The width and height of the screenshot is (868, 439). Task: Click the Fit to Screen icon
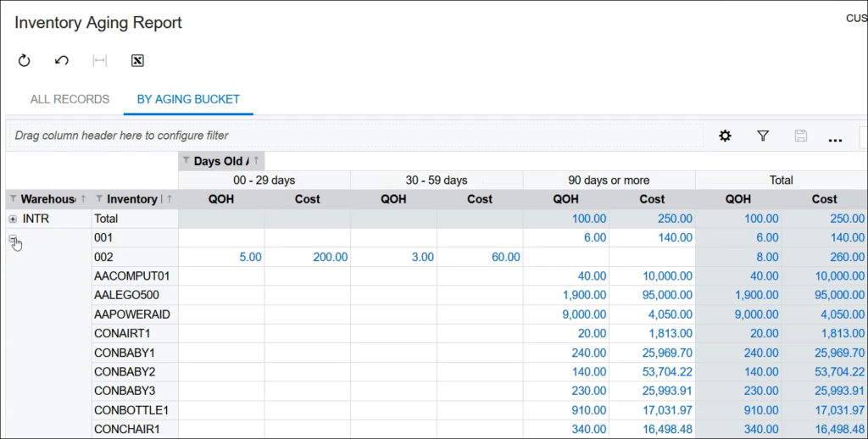point(100,60)
